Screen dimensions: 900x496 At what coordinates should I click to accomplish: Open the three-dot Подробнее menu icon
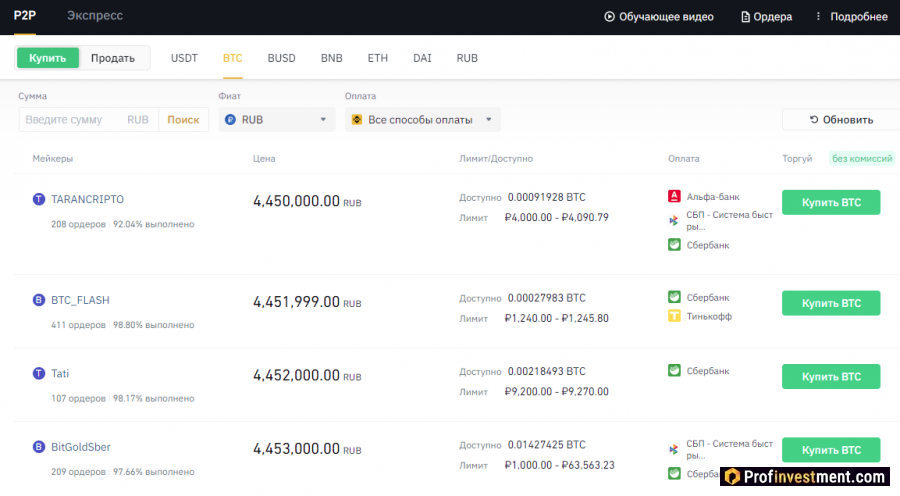[818, 16]
